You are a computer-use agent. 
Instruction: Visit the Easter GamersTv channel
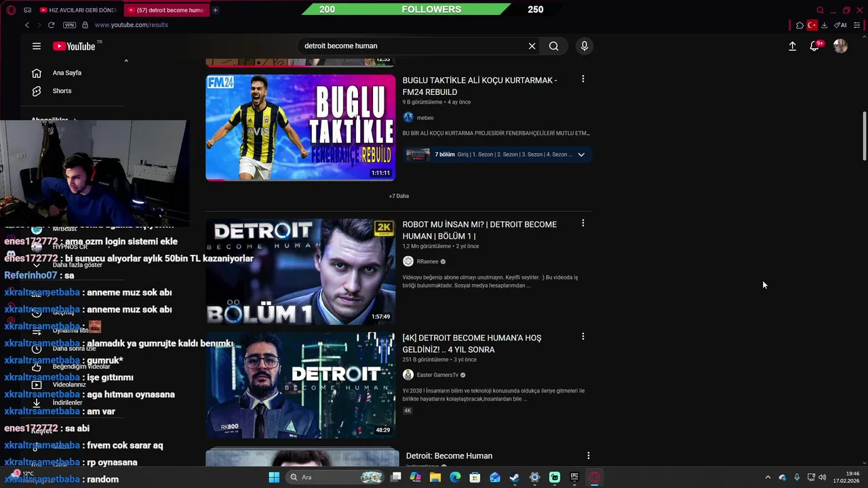[437, 375]
